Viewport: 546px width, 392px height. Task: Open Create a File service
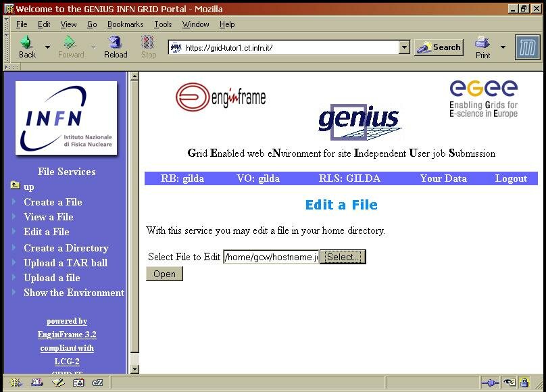click(x=53, y=202)
